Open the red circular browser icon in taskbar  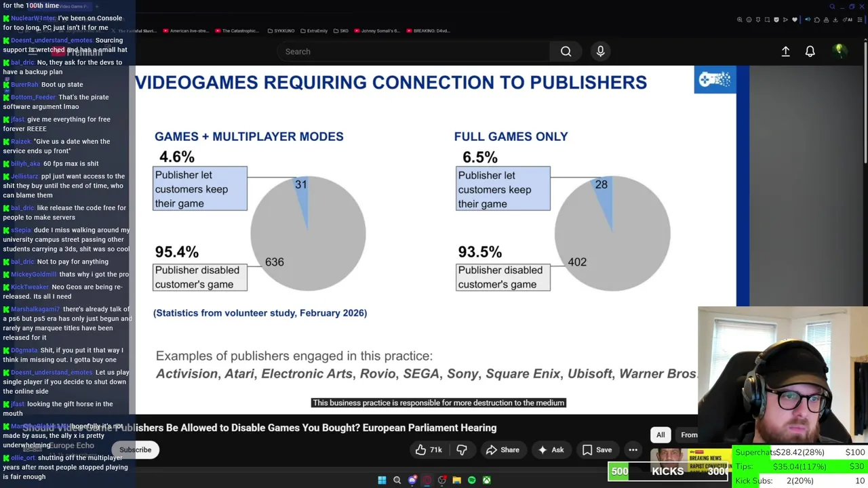tap(427, 480)
